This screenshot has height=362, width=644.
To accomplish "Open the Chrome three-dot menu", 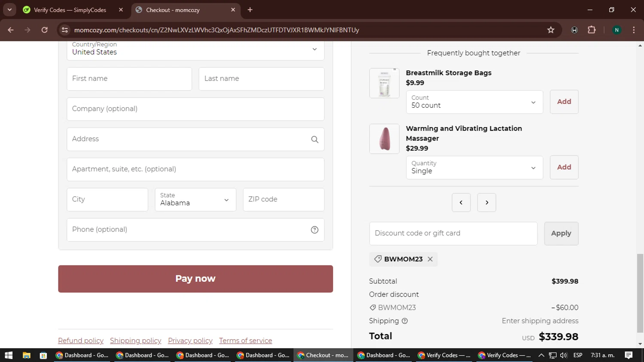I will pos(634,30).
